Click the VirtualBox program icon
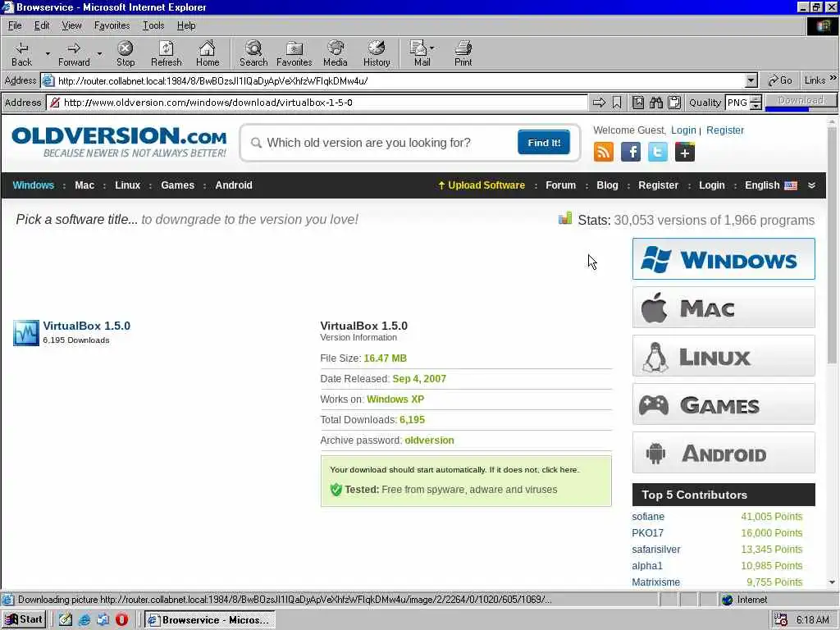This screenshot has width=840, height=630. [x=26, y=333]
